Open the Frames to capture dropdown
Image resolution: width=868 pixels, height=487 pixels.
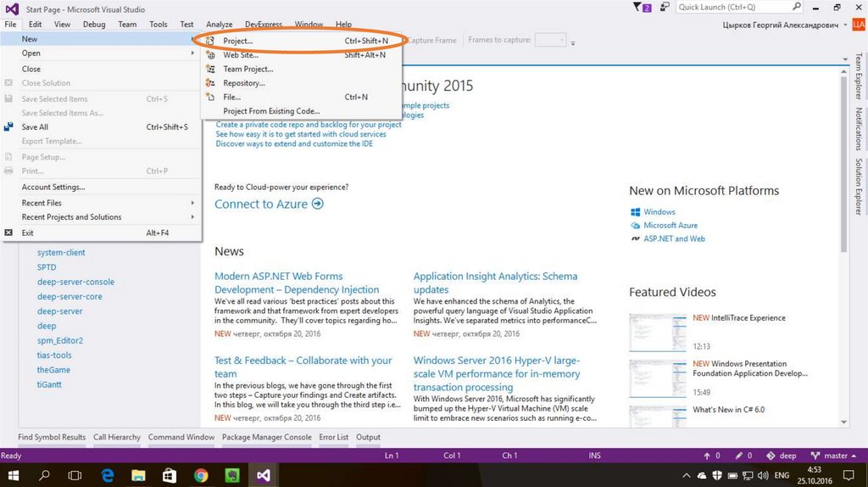(550, 40)
